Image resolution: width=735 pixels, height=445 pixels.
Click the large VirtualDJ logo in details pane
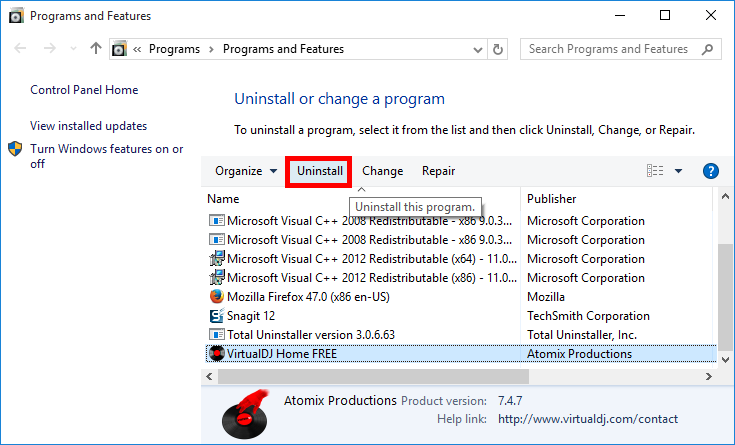coord(245,414)
